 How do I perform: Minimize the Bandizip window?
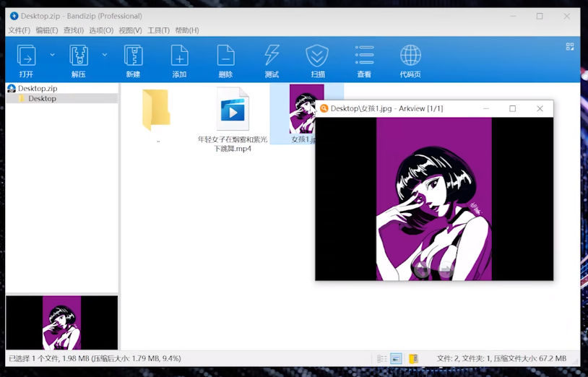tap(513, 16)
